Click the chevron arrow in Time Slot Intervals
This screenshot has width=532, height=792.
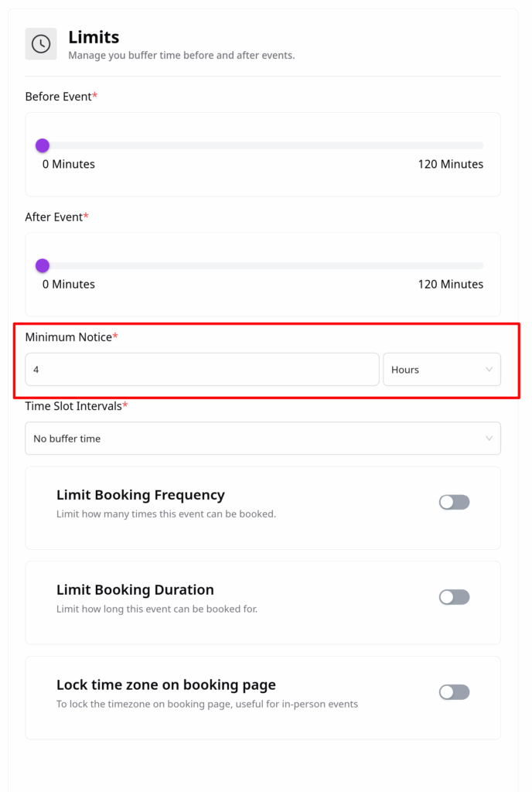pyautogui.click(x=489, y=439)
